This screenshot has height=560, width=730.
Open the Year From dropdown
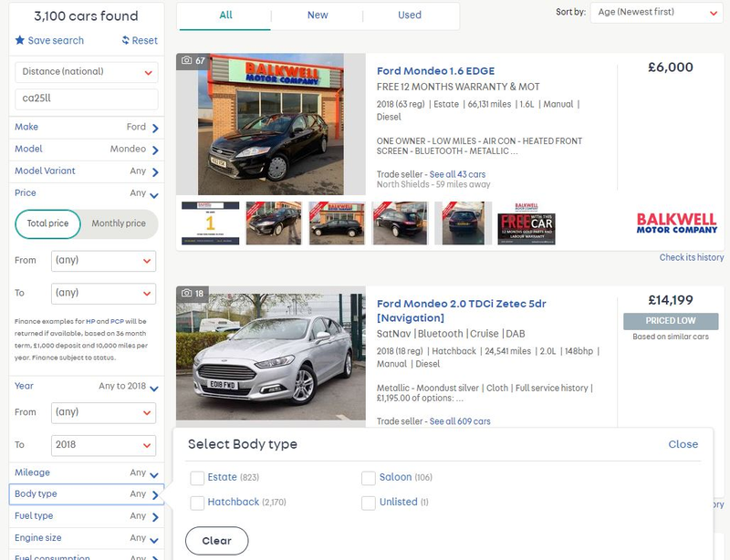tap(103, 412)
